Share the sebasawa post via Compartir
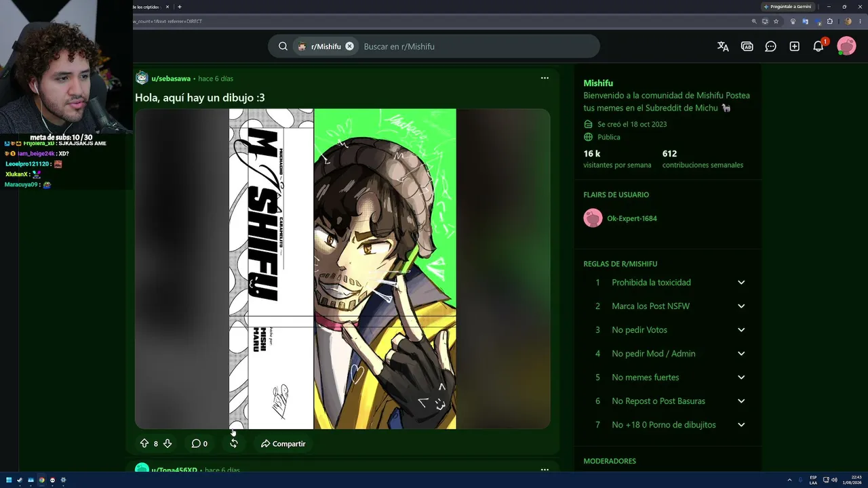The image size is (868, 488). coord(283,443)
